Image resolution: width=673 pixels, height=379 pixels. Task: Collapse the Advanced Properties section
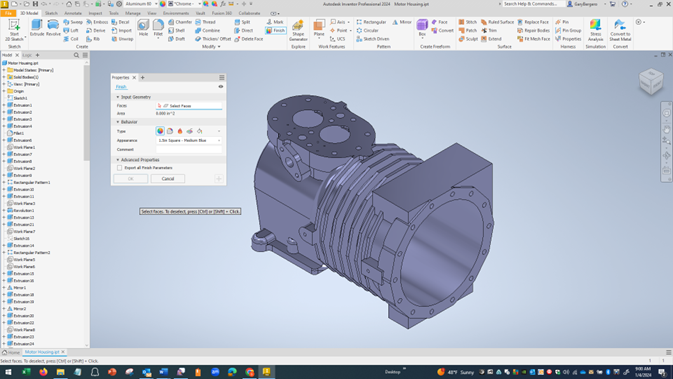[x=118, y=160]
